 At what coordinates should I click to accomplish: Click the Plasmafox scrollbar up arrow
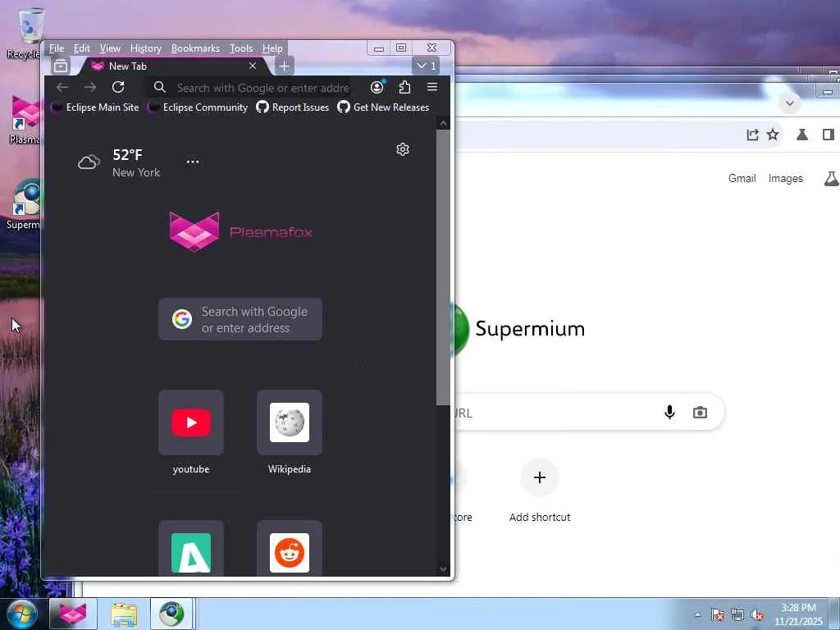click(x=443, y=124)
